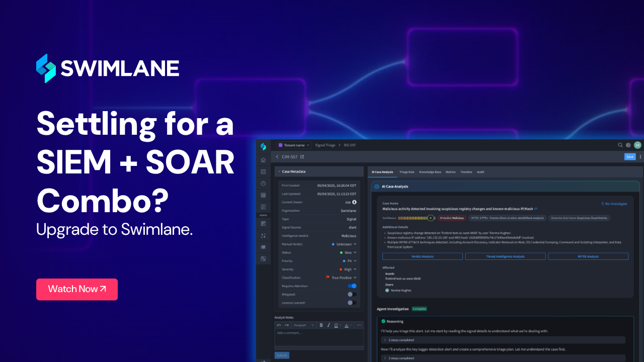644x362 pixels.
Task: Click the AI Case Analysis panel header icon
Action: [376, 187]
